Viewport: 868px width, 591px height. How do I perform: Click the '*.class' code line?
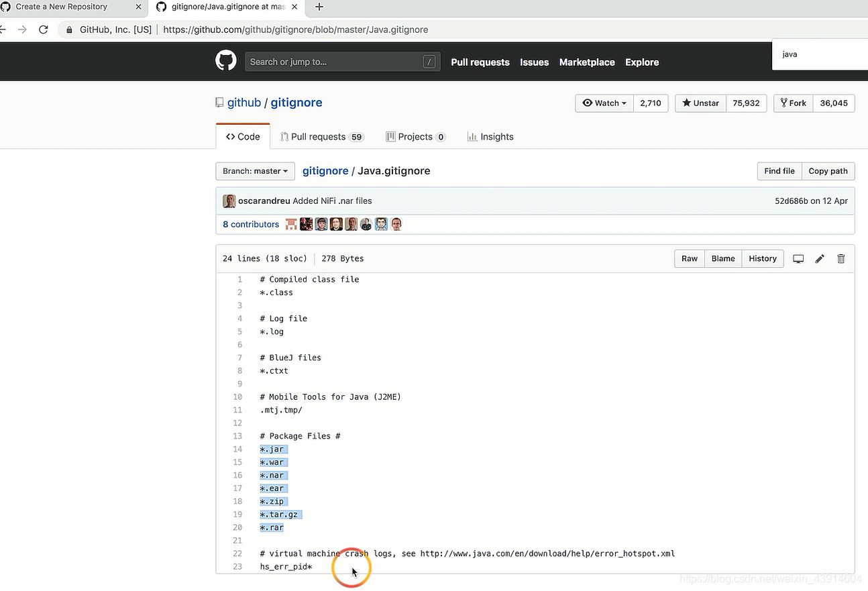[276, 292]
